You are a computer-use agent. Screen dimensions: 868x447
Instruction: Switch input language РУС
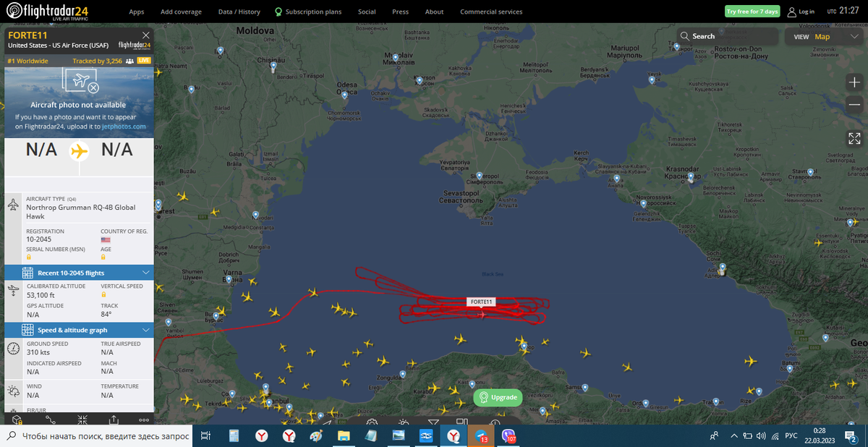tap(791, 435)
